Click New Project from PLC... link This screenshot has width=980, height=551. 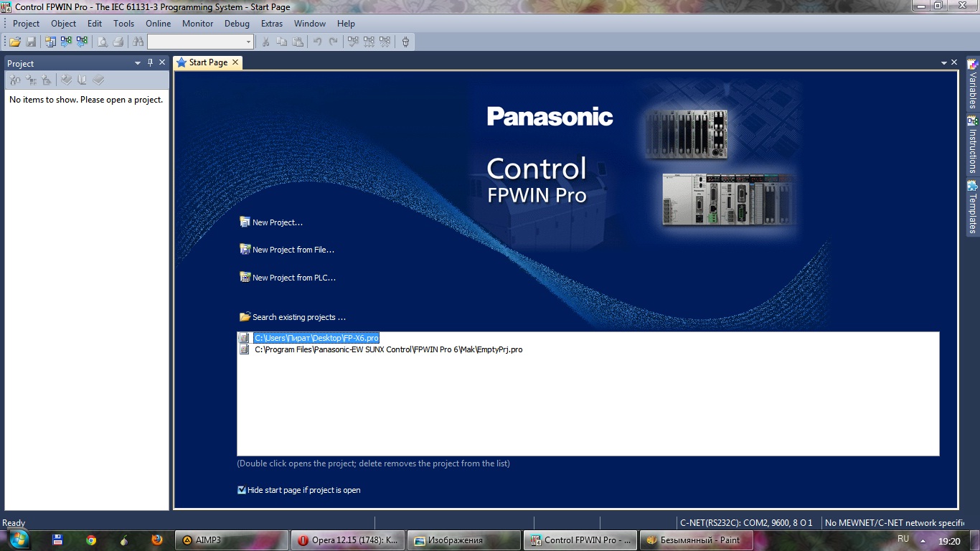[288, 278]
